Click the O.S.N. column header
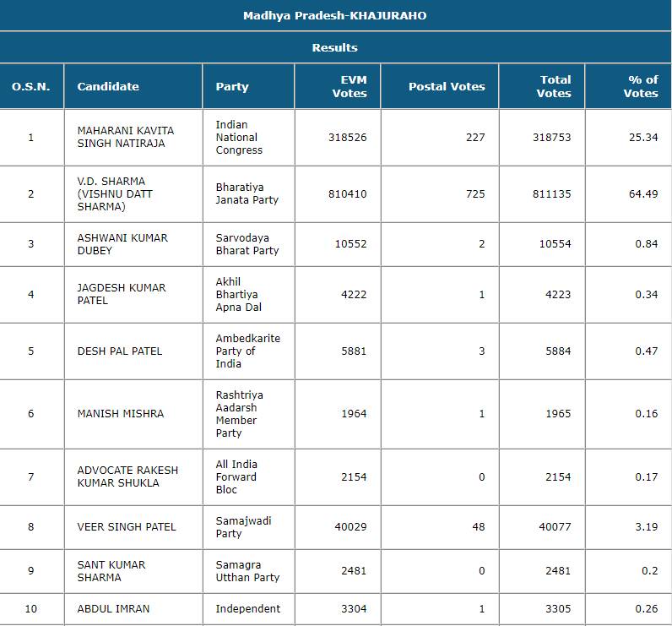 point(31,86)
